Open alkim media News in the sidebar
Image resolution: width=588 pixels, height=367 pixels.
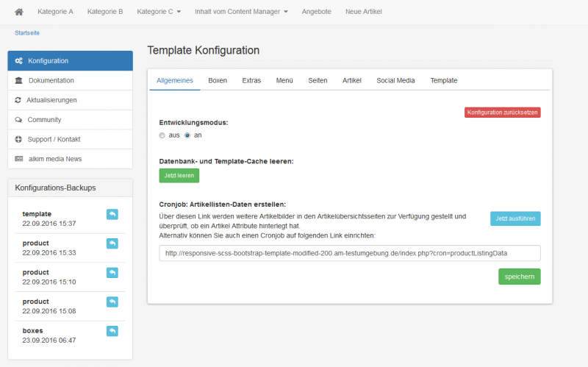point(70,159)
